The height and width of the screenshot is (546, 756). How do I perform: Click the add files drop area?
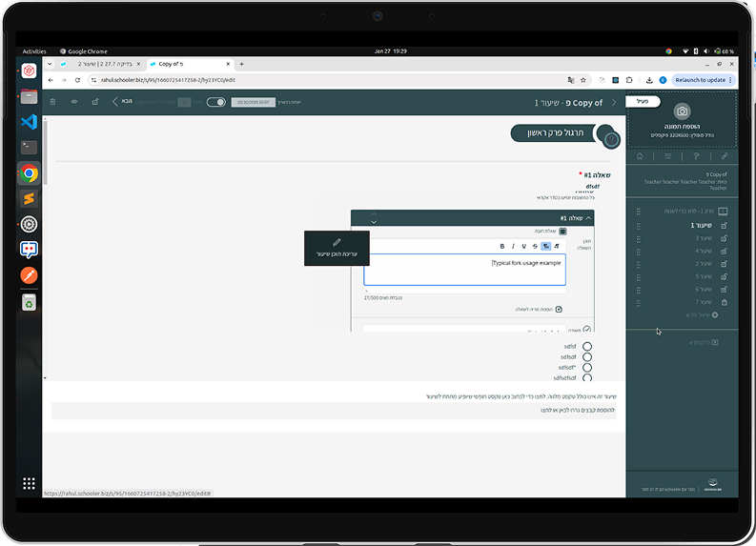pos(334,411)
